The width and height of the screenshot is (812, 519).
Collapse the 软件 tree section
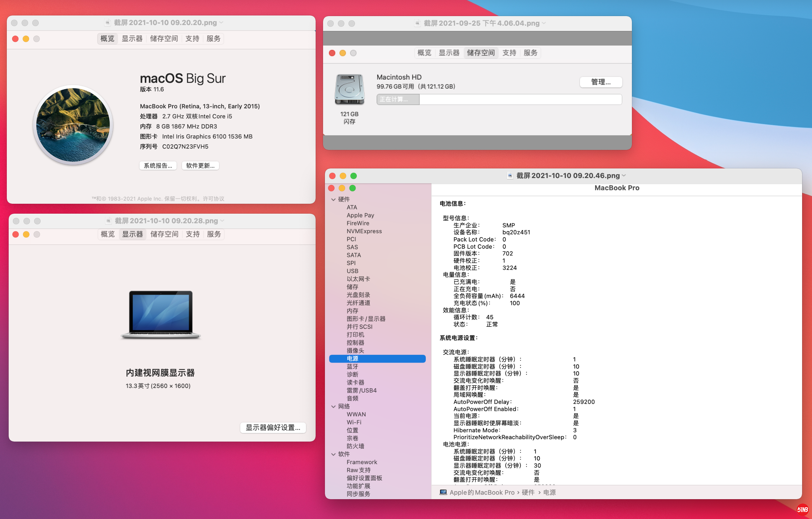[x=334, y=454]
